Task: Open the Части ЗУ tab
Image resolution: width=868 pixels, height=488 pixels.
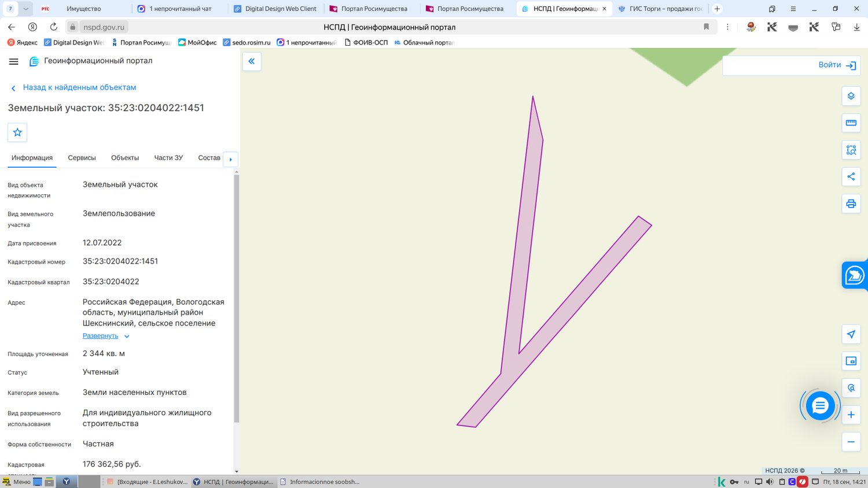Action: tap(168, 158)
